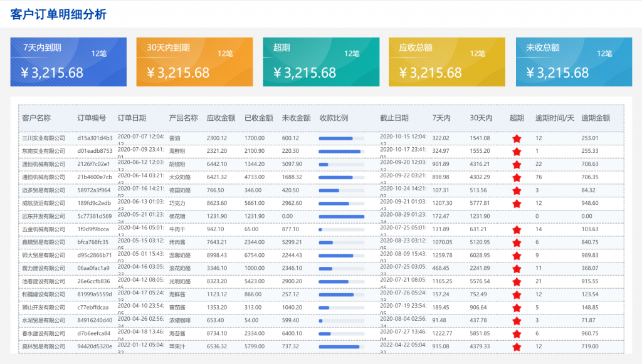This screenshot has height=364, width=642.
Task: Click the overdue star for 三川实业有限公司
Action: pos(517,138)
